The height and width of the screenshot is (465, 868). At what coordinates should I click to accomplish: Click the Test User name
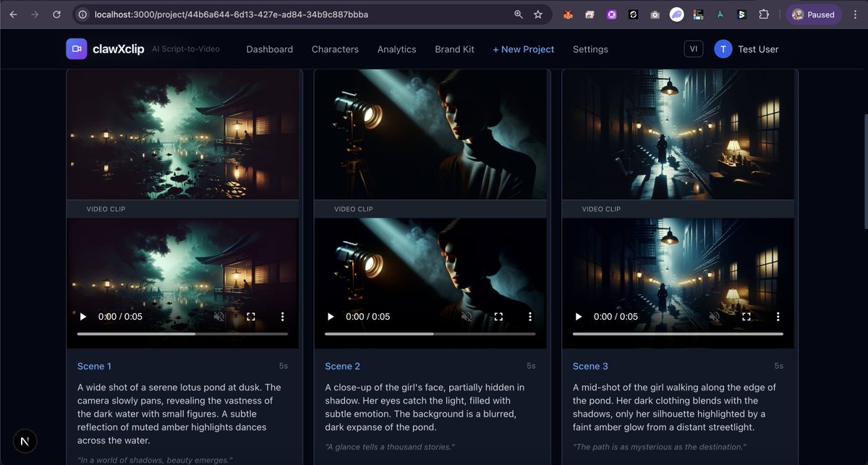pos(758,49)
